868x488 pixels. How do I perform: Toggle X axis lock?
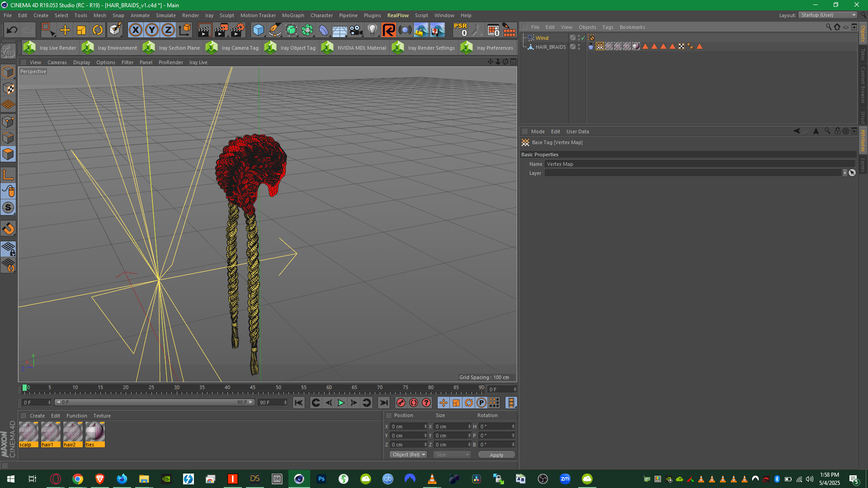(136, 30)
